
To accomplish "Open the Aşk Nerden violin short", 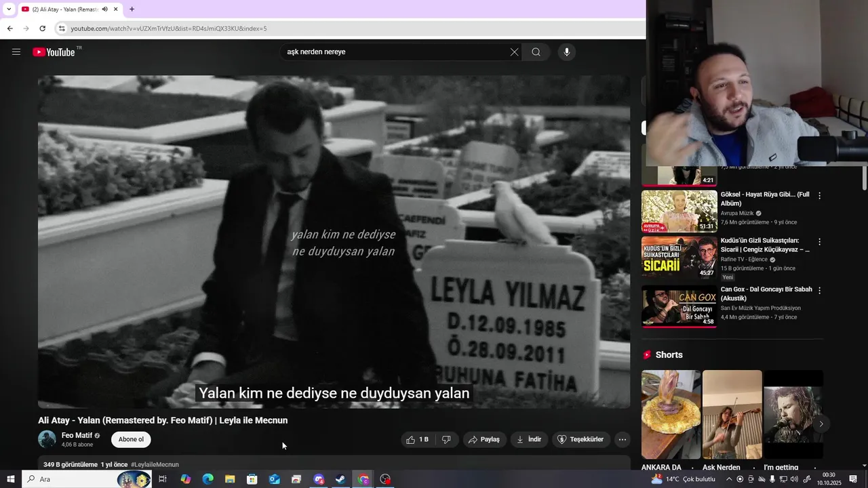I will [x=732, y=414].
